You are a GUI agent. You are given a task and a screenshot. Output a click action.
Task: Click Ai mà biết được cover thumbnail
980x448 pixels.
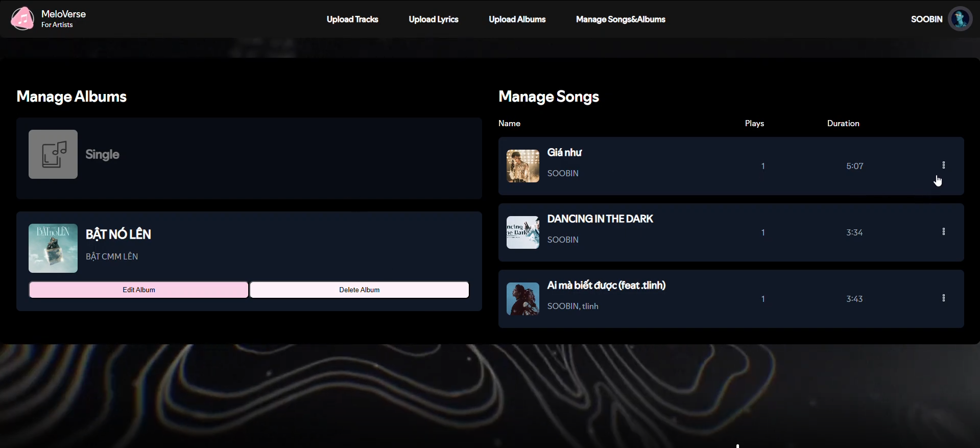pyautogui.click(x=522, y=299)
